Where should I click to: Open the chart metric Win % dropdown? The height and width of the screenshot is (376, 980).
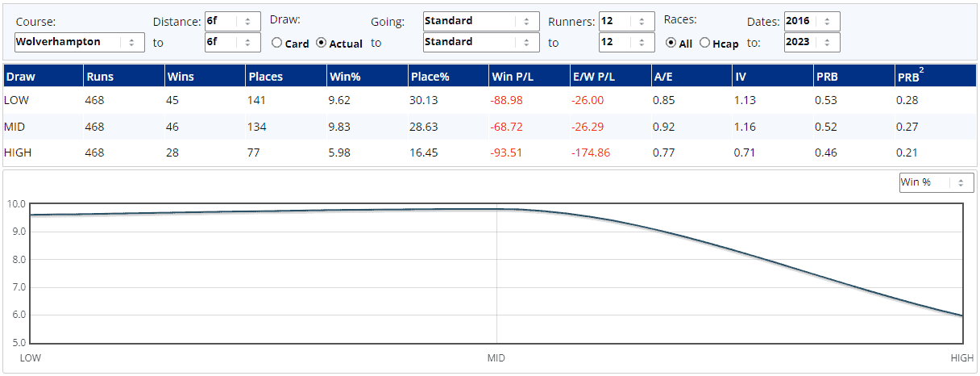click(936, 182)
